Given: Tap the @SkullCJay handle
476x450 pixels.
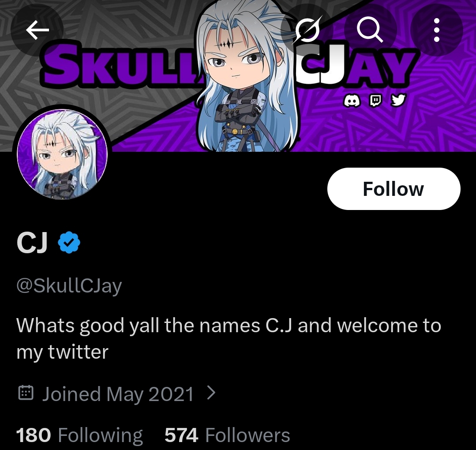Looking at the screenshot, I should (x=69, y=286).
